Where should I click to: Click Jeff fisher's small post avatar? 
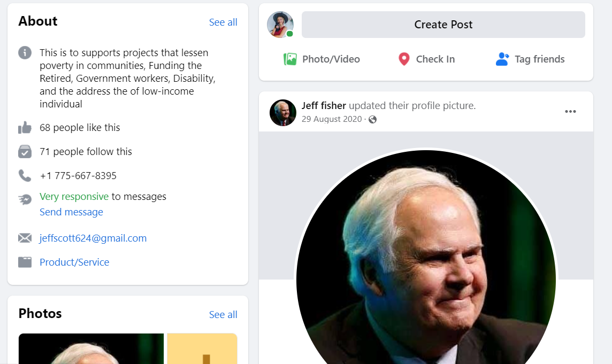point(283,113)
